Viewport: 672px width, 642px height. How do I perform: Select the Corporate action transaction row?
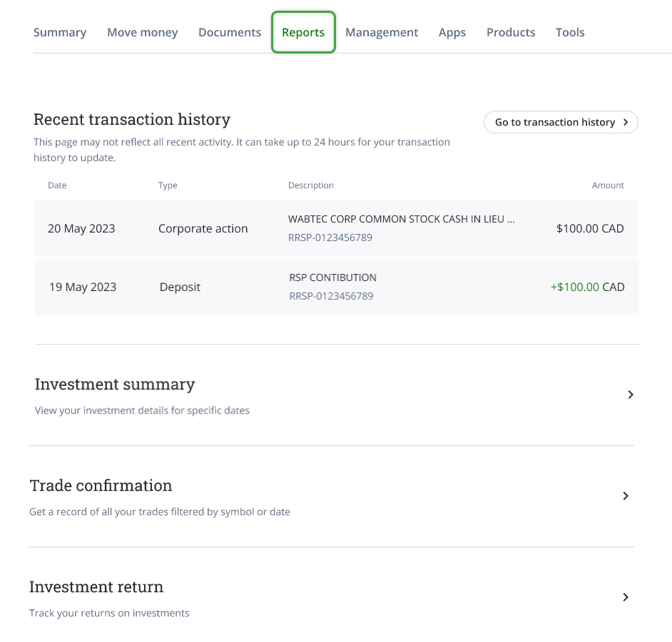(335, 228)
